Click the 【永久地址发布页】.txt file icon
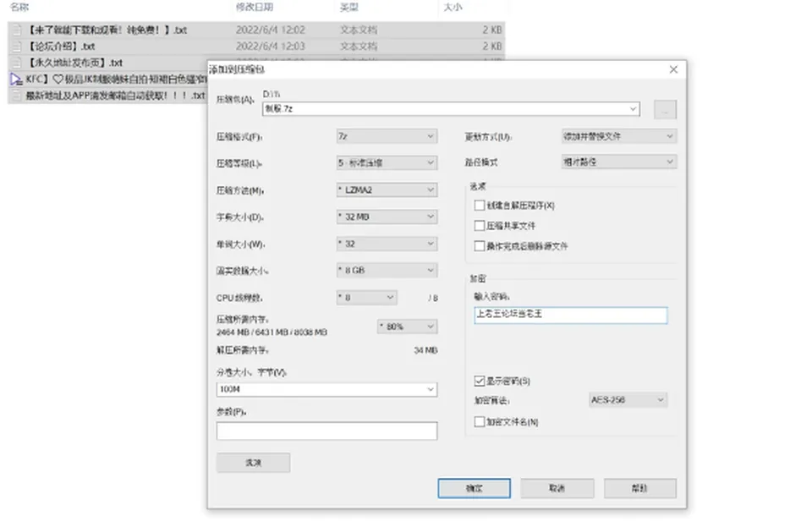The width and height of the screenshot is (812, 527). coord(17,63)
